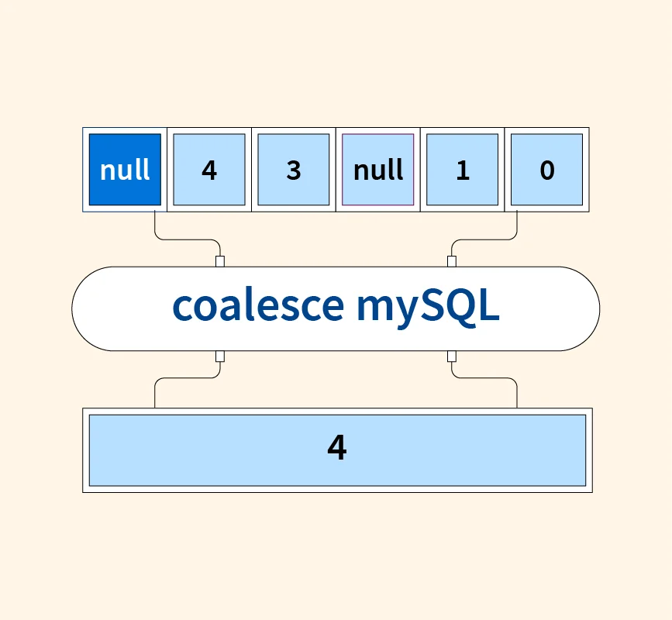Click the top-left connector square on the pill
Viewport: 672px width, 620px height.
coord(220,261)
